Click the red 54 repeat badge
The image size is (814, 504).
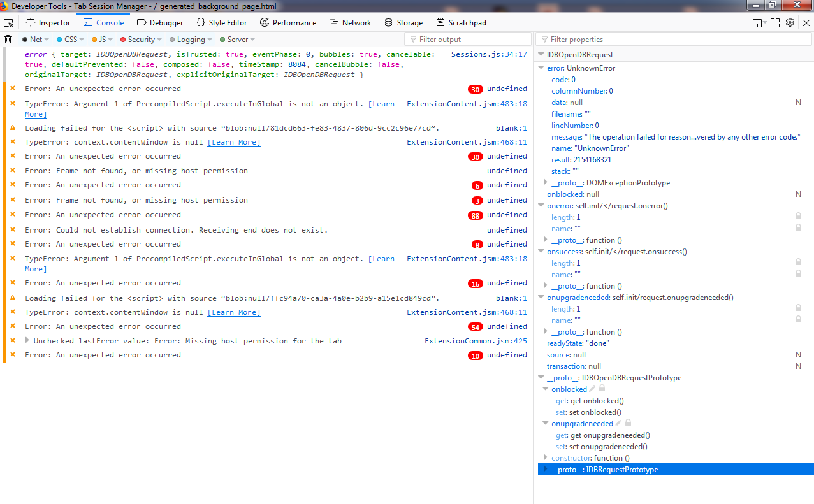point(476,327)
